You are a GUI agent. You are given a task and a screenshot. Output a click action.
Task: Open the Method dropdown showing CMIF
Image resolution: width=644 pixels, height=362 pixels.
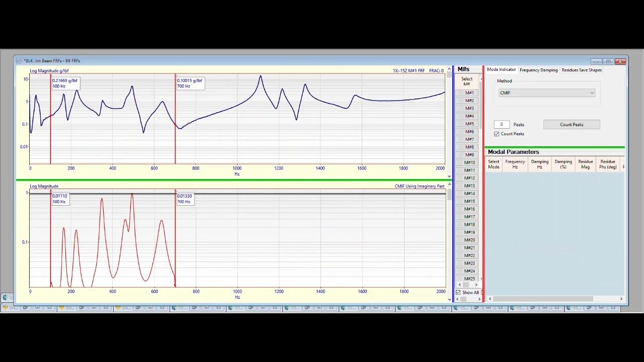[592, 93]
